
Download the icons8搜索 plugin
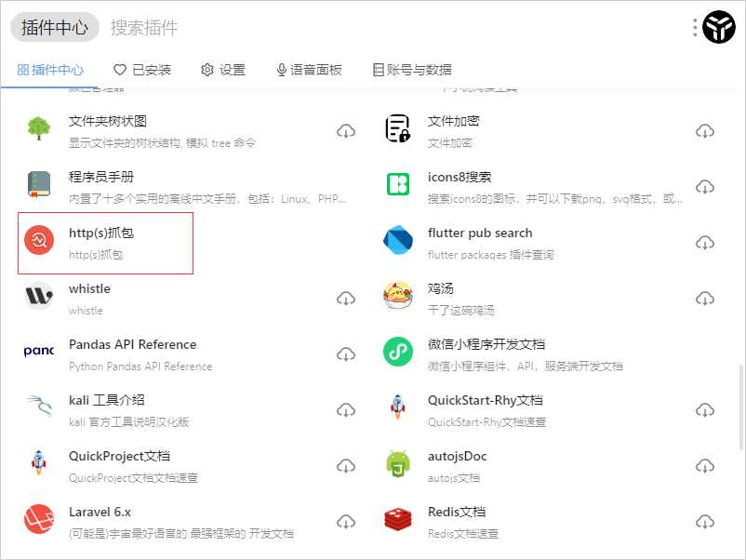(705, 186)
